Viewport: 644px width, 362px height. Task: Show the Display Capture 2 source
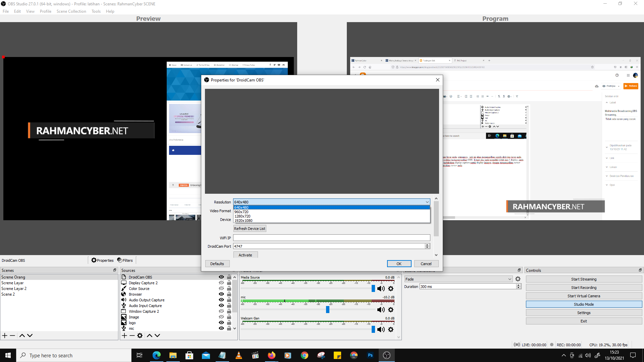coord(221,283)
